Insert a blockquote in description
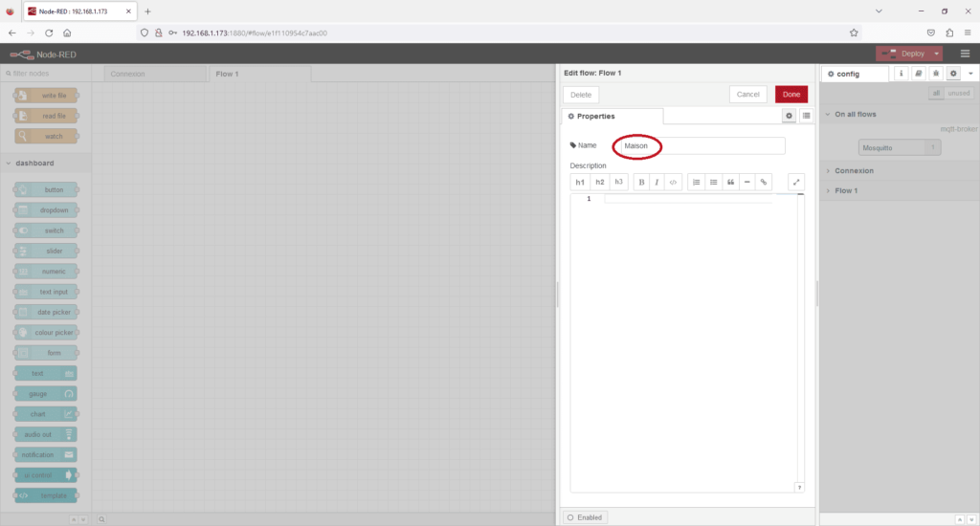 [x=730, y=182]
